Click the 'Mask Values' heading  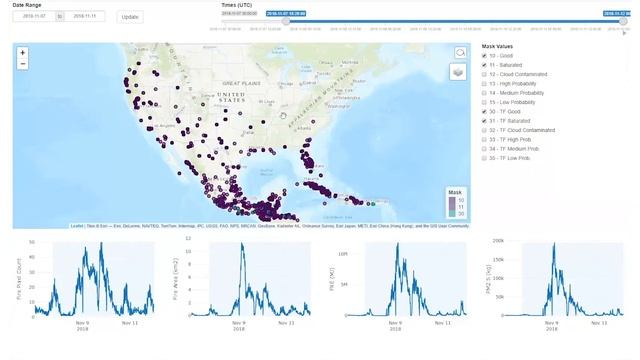(497, 47)
